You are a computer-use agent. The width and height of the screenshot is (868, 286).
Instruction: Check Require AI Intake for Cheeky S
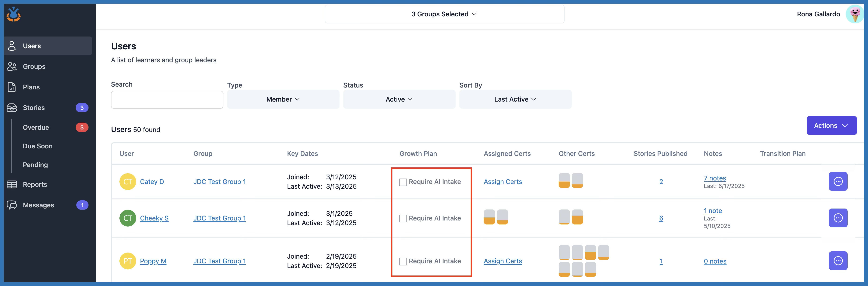click(x=403, y=219)
